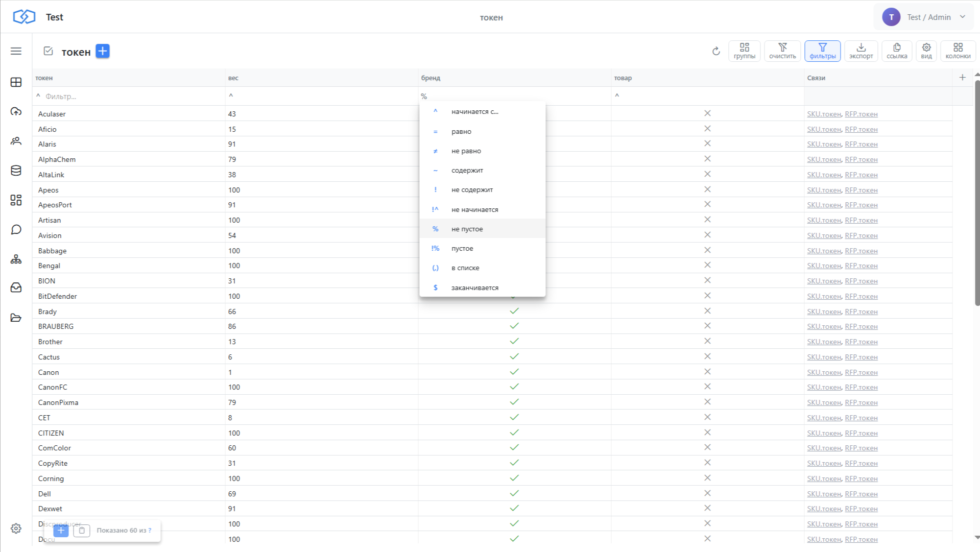The image size is (980, 552).
Task: Open the hierarchy tree sidebar section
Action: point(16,259)
